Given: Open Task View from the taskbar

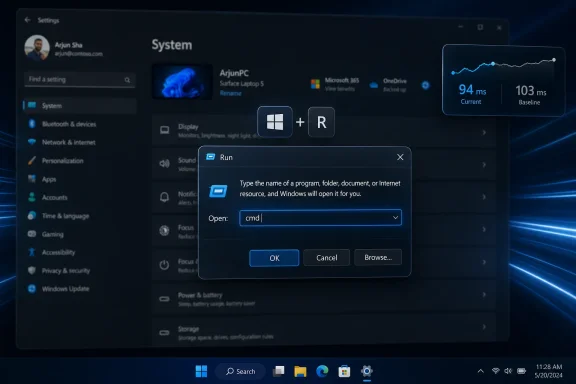Looking at the screenshot, I should pos(278,371).
